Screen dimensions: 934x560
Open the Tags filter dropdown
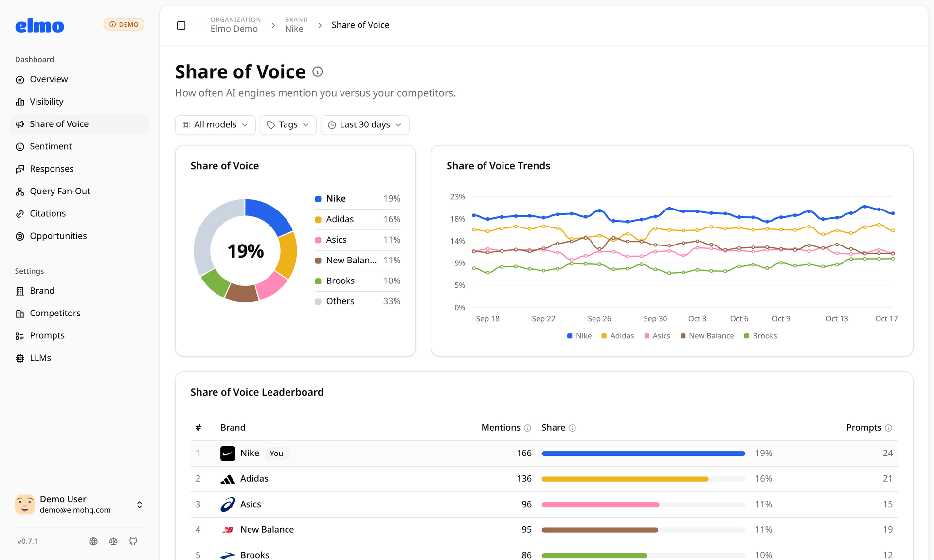[x=288, y=125]
